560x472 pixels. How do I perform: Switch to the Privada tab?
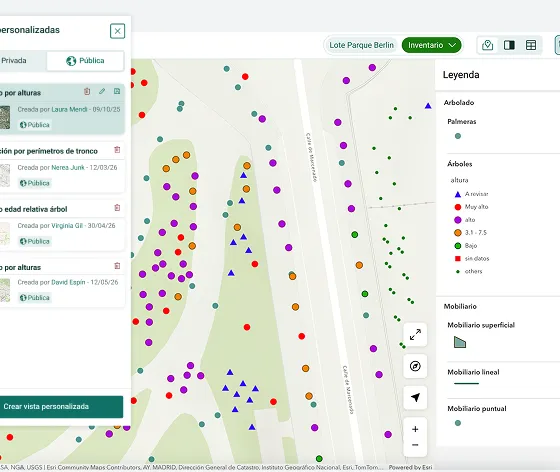(14, 60)
